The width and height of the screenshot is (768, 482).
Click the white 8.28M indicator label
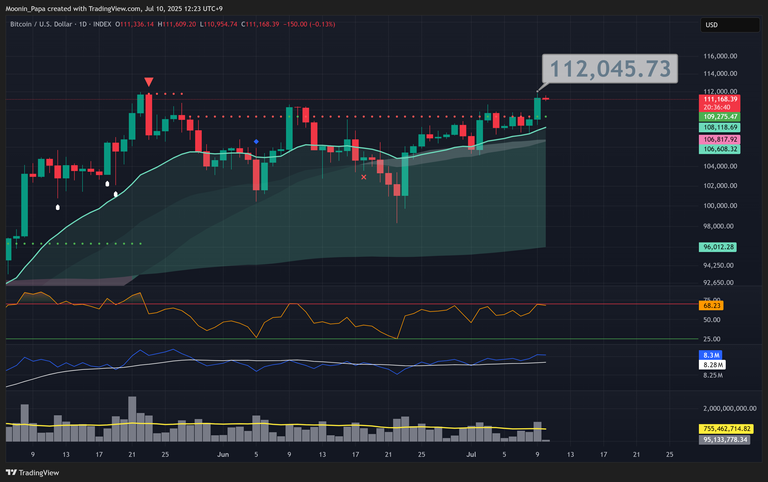(x=712, y=365)
